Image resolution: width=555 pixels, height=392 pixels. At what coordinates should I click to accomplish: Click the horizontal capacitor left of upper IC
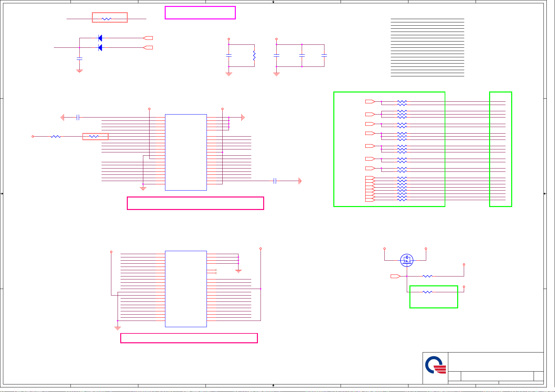pos(78,117)
